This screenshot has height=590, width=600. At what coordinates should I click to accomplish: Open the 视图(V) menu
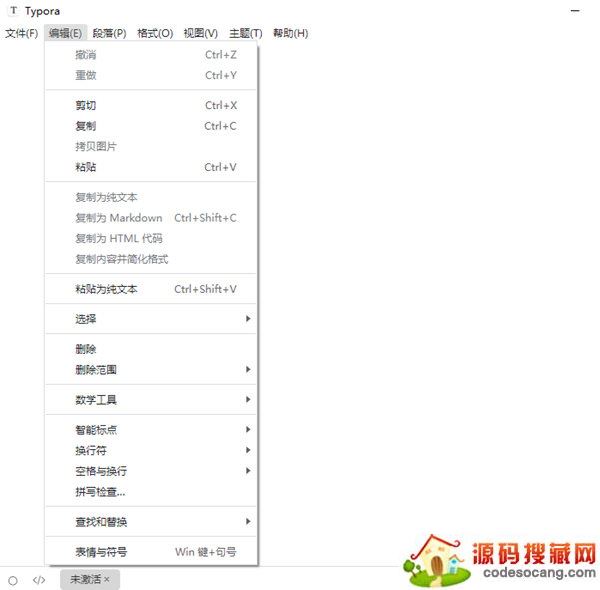tap(201, 33)
